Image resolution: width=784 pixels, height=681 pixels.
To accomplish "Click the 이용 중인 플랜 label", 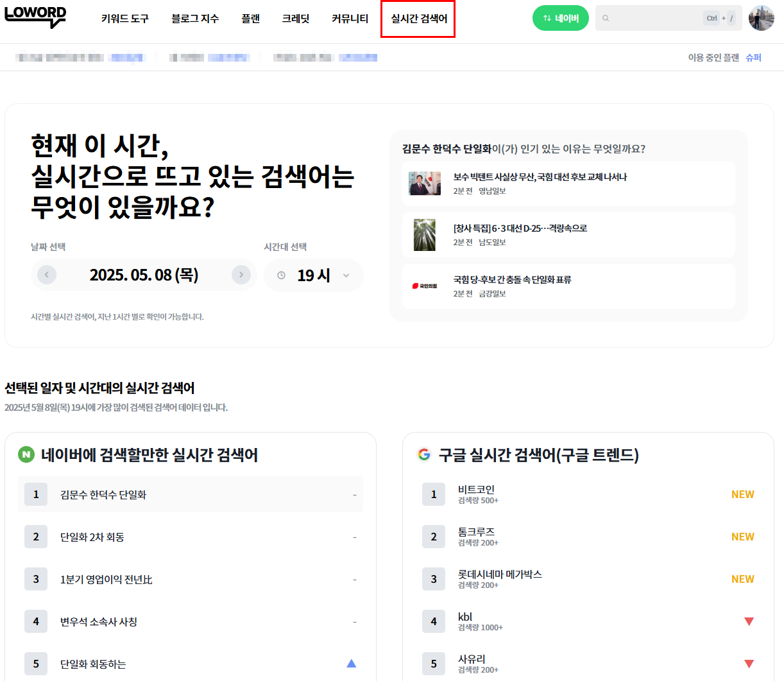I will click(713, 58).
